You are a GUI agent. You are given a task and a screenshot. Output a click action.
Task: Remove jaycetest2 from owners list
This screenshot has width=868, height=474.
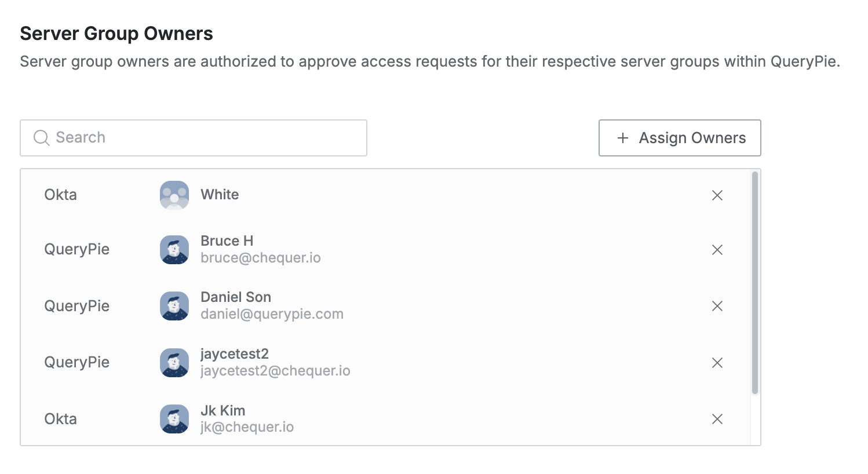[x=717, y=363]
